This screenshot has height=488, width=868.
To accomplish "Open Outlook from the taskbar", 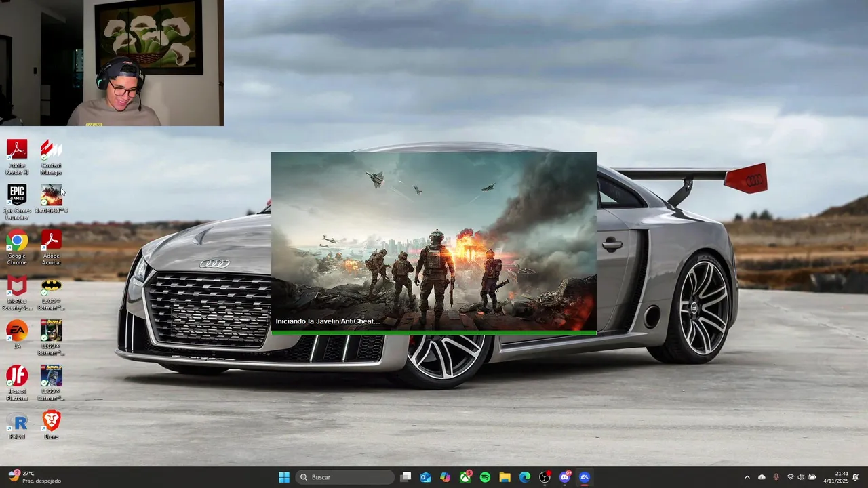I will point(425,477).
